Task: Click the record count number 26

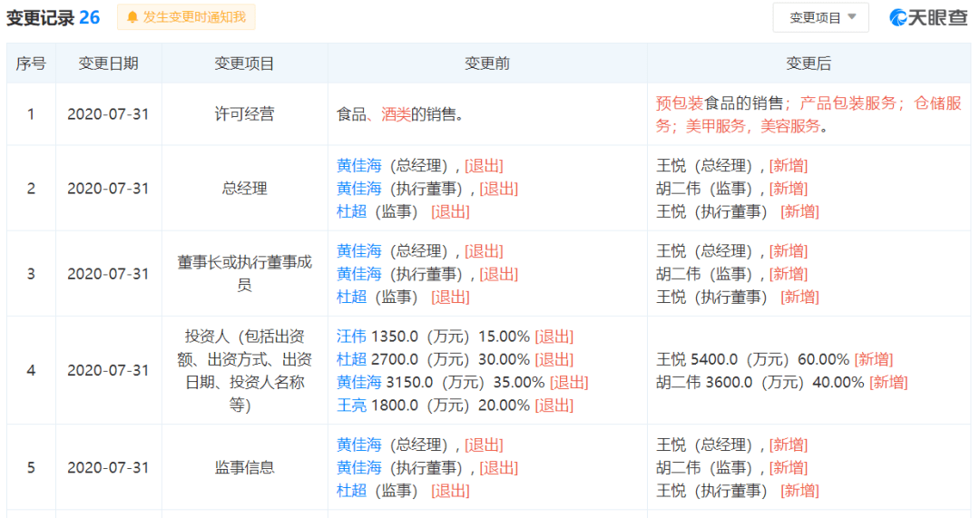Action: click(x=90, y=17)
